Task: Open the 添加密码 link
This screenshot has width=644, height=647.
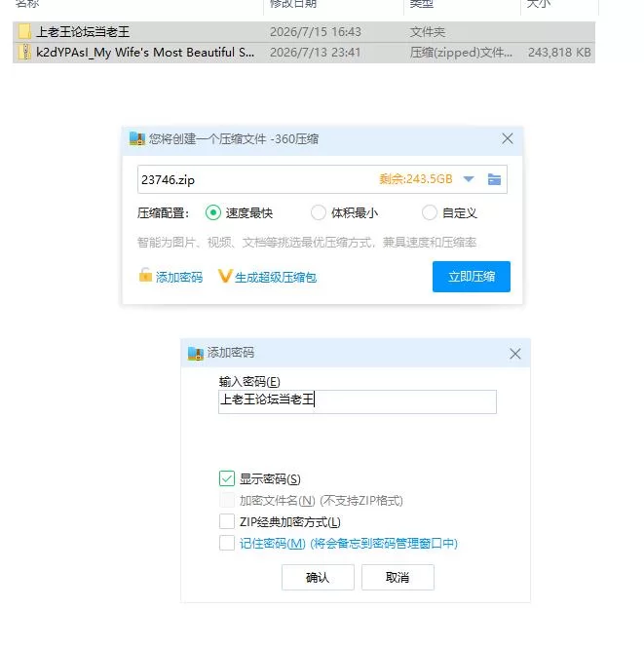Action: [179, 278]
